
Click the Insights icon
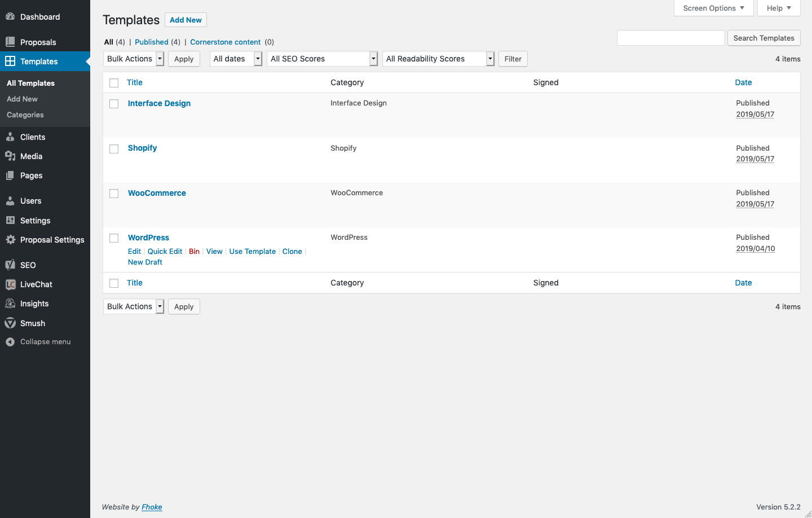(x=10, y=304)
